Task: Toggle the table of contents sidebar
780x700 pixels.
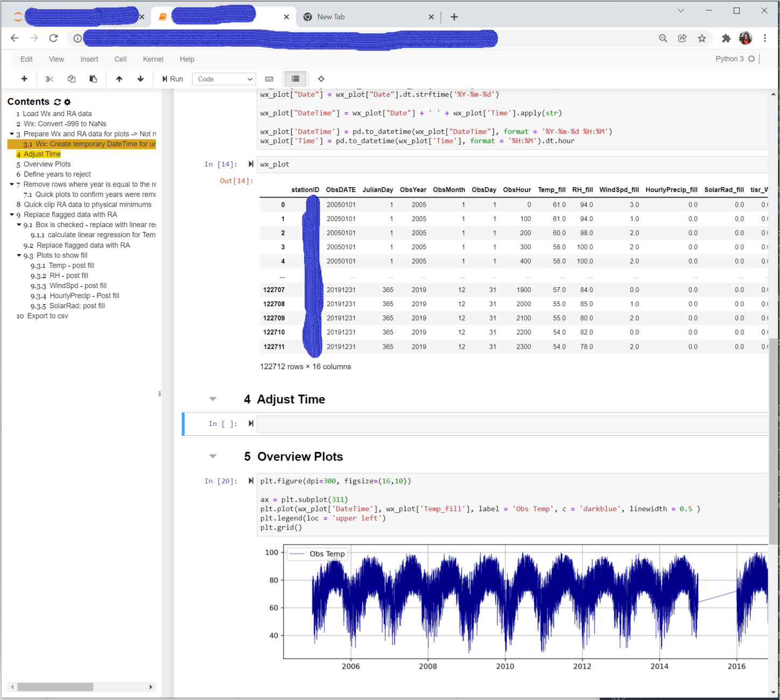Action: pos(295,79)
